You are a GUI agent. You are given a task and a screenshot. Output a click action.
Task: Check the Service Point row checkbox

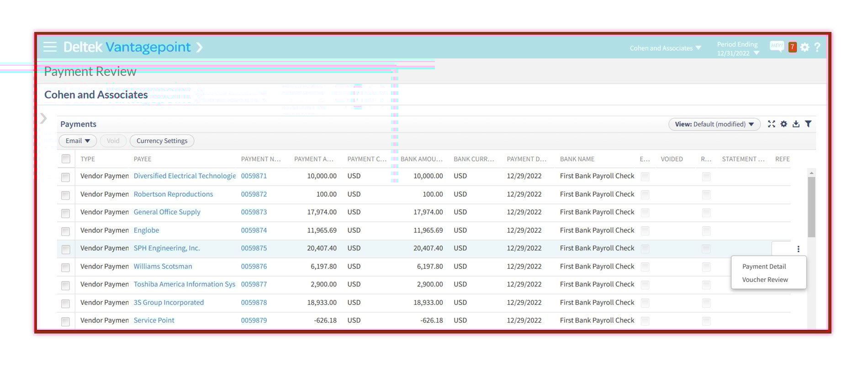point(66,322)
